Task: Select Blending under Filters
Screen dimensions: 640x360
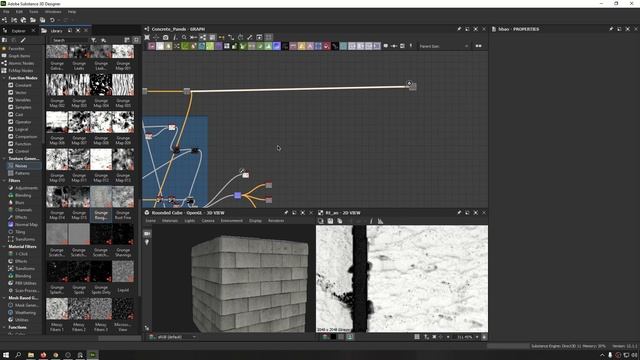Action: point(23,196)
